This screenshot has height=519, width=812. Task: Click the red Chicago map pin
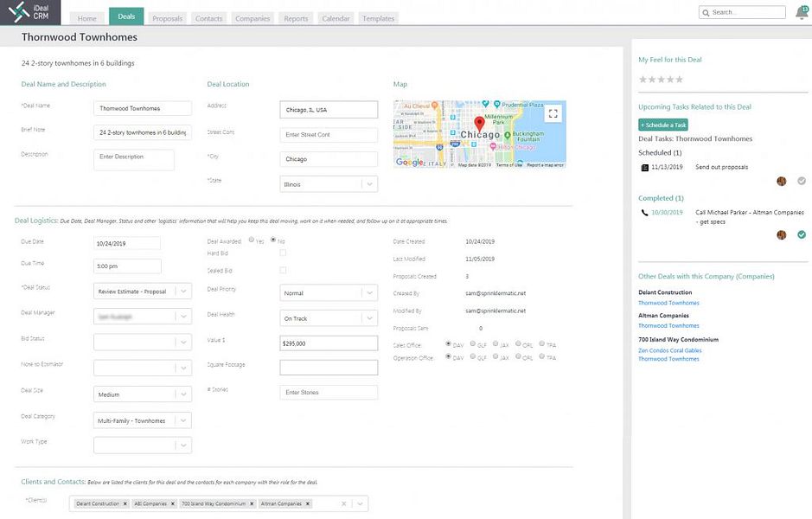point(480,124)
